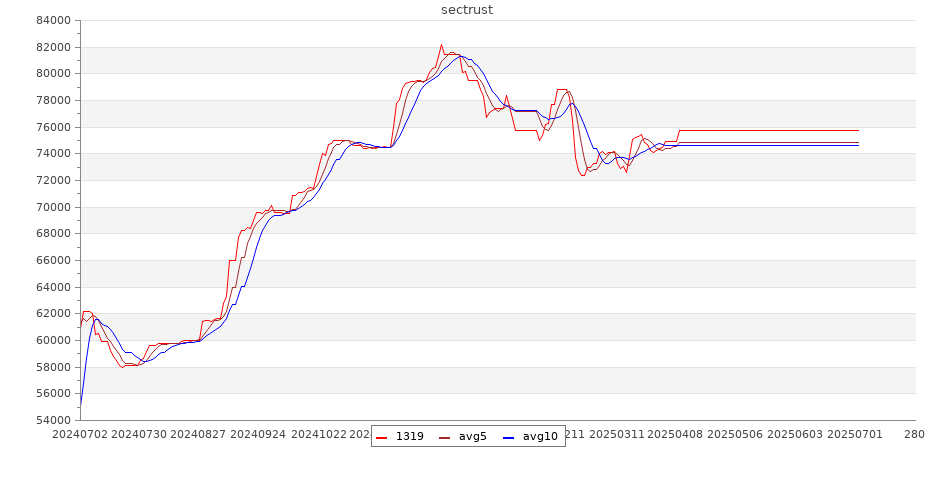This screenshot has width=935, height=500.
Task: Click the 20240827 x-axis tick label
Action: (x=200, y=435)
